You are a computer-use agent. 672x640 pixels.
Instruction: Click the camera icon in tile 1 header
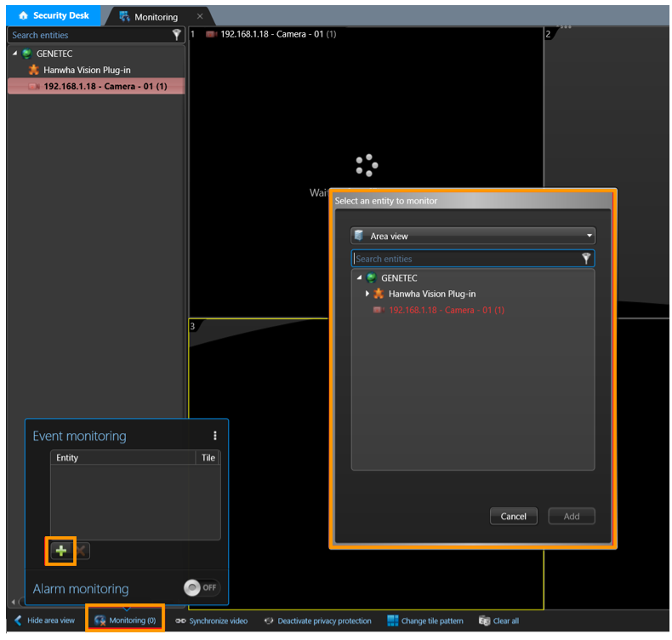212,34
